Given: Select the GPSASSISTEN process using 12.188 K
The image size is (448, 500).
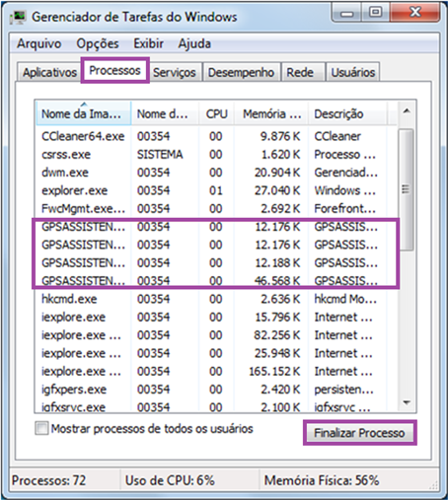Looking at the screenshot, I should pyautogui.click(x=216, y=262).
